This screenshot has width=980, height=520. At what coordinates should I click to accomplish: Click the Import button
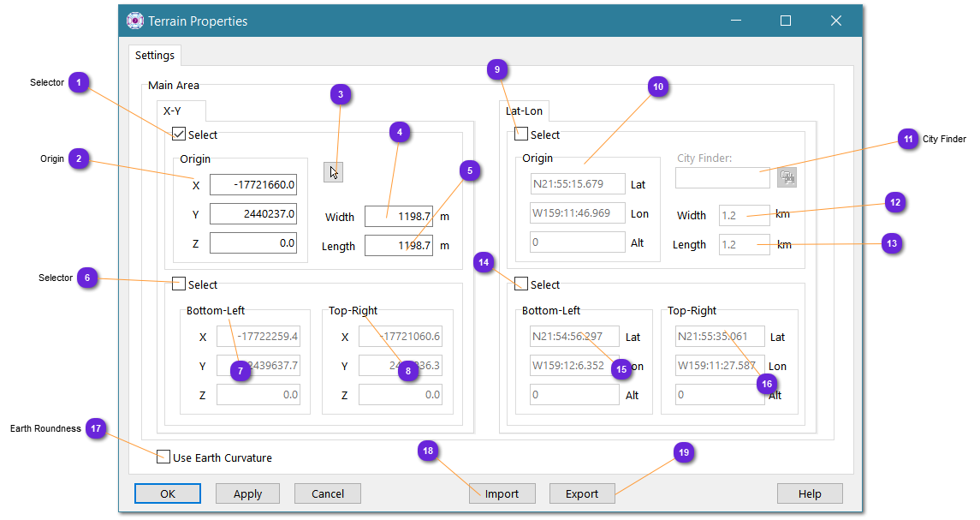(x=502, y=493)
